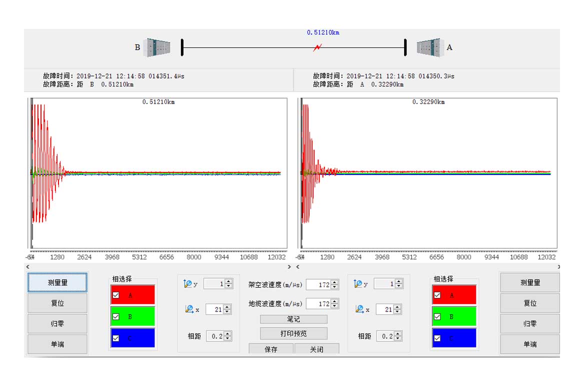Screen dimensions: 586x392
Task: Disable phase B in the left 相选择 panel
Action: click(117, 316)
